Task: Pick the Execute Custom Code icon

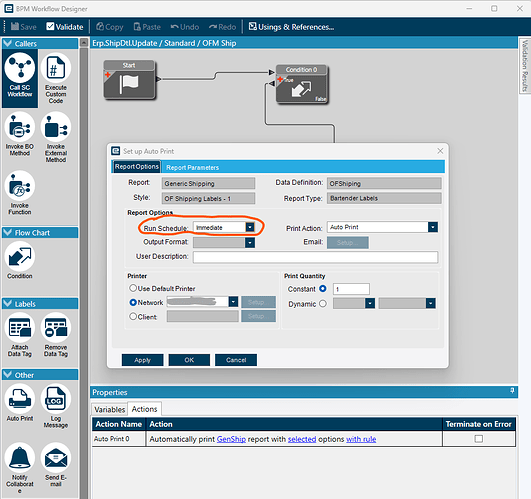Action: click(x=56, y=67)
